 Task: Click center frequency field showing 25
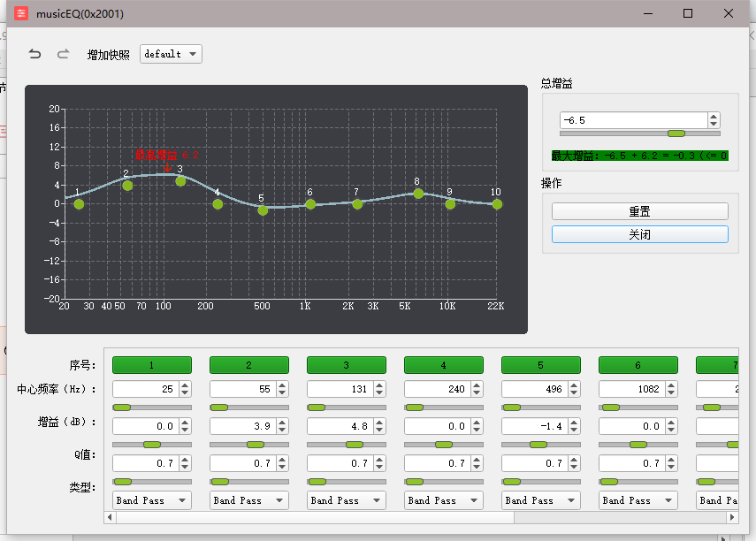click(146, 389)
